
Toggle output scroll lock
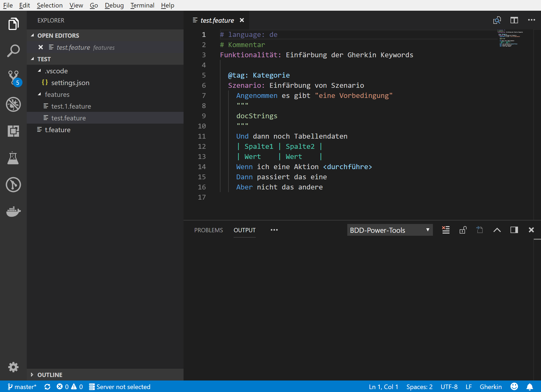(463, 230)
